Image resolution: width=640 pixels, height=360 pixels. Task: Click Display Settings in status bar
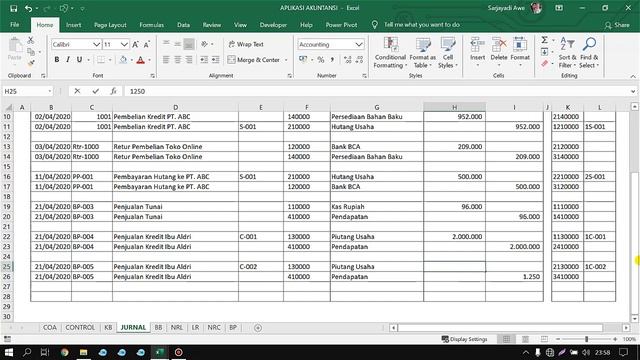pyautogui.click(x=464, y=339)
